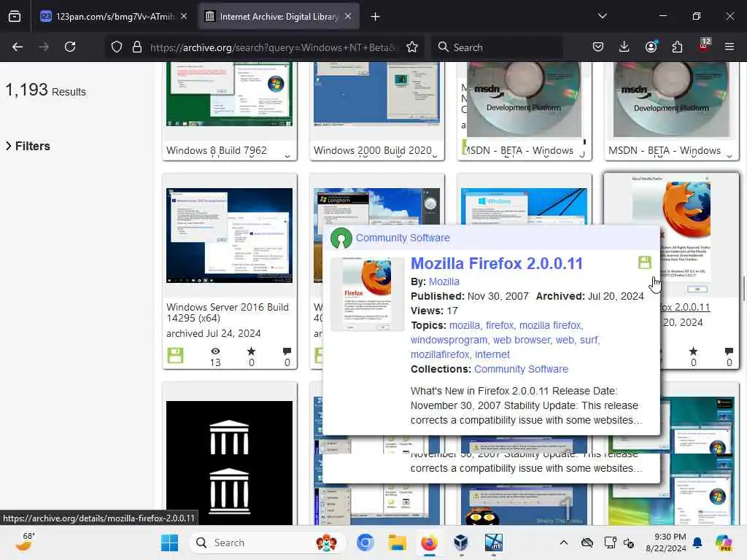This screenshot has width=747, height=560.
Task: Click the extension icon with badge 12
Action: [705, 46]
